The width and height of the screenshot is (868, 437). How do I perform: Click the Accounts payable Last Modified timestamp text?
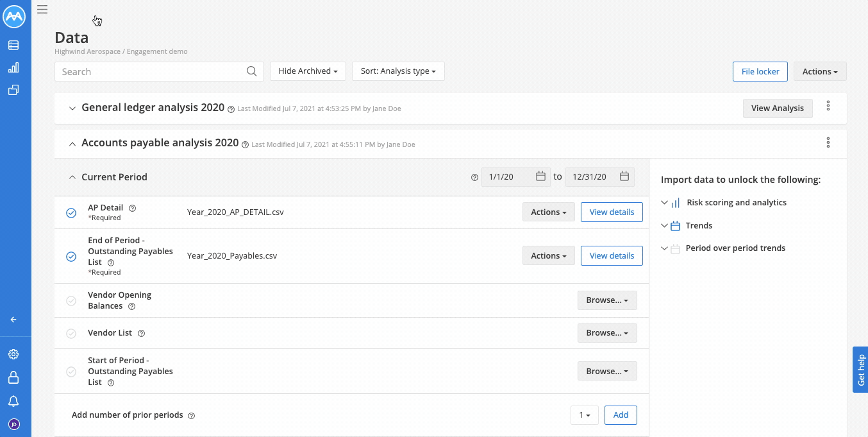coord(333,145)
